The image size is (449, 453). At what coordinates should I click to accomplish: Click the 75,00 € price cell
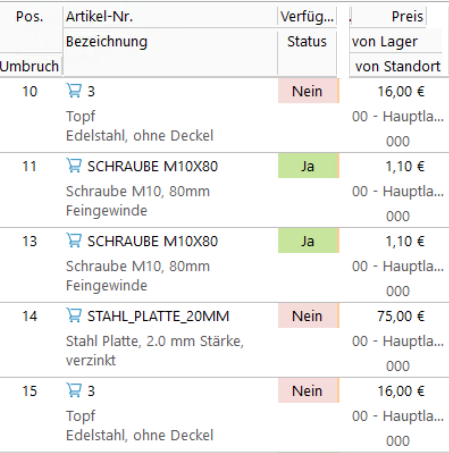[x=401, y=316]
